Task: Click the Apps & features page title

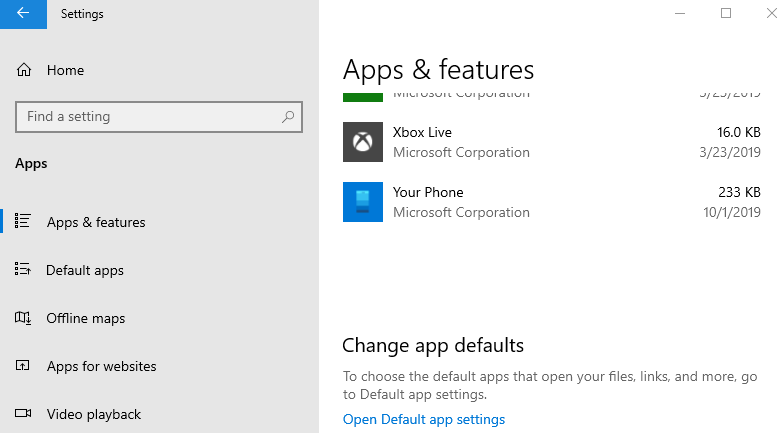Action: [438, 69]
